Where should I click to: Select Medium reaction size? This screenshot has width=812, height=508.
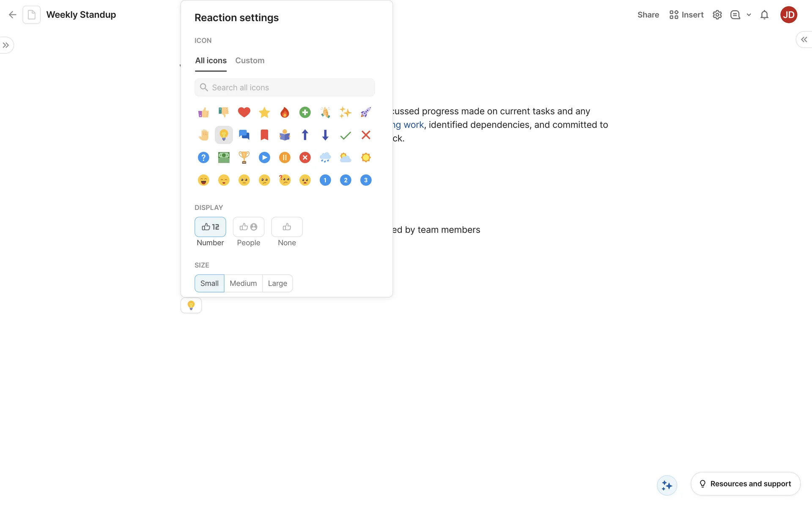pyautogui.click(x=243, y=283)
